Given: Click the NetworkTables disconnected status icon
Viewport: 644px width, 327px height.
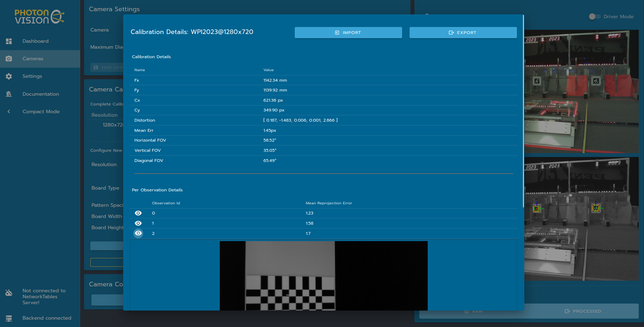Looking at the screenshot, I should 9,293.
